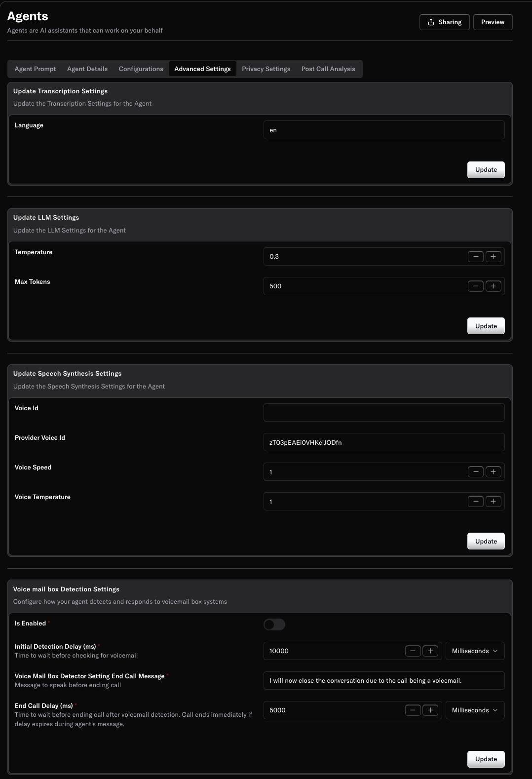Open the Privacy Settings tab
Image resolution: width=532 pixels, height=779 pixels.
coord(266,69)
